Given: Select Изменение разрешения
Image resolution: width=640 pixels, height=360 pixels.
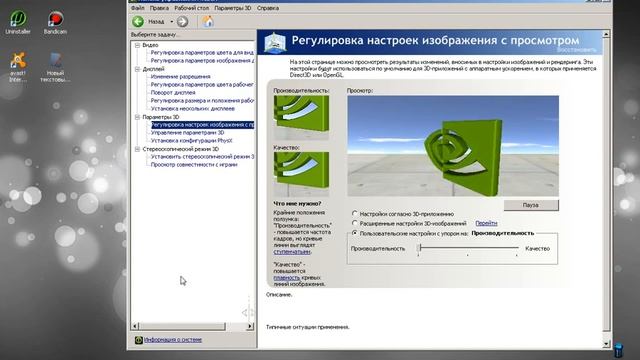Looking at the screenshot, I should pyautogui.click(x=180, y=77).
